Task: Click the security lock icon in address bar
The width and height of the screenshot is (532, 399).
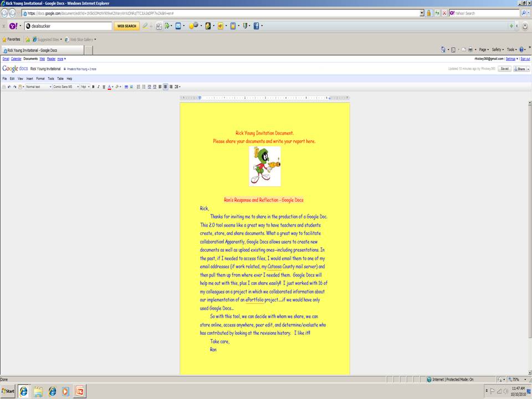Action: click(x=428, y=13)
